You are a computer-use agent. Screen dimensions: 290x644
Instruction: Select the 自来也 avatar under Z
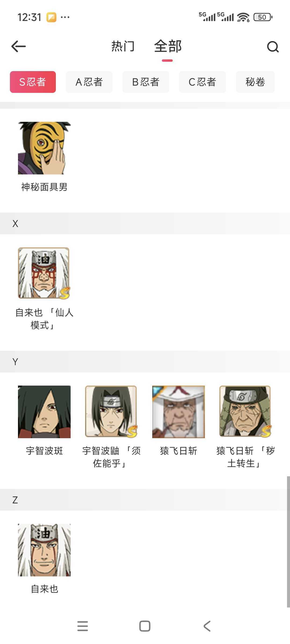coord(44,550)
